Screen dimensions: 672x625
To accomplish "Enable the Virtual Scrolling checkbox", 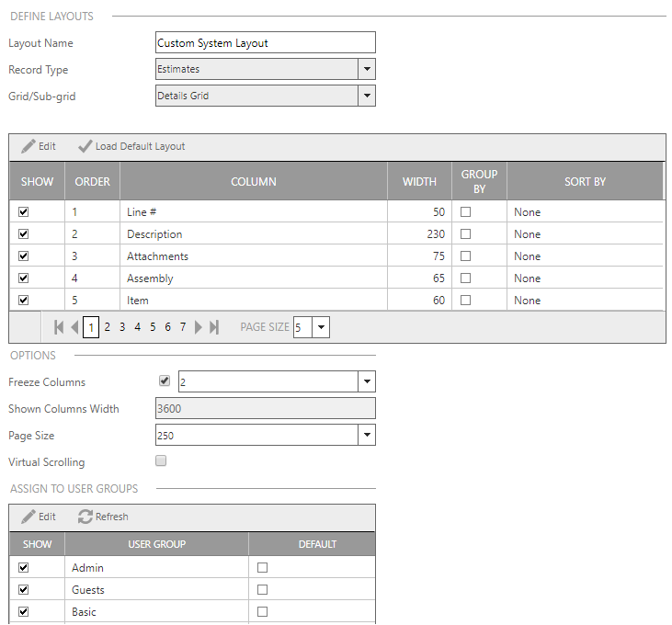I will 162,460.
